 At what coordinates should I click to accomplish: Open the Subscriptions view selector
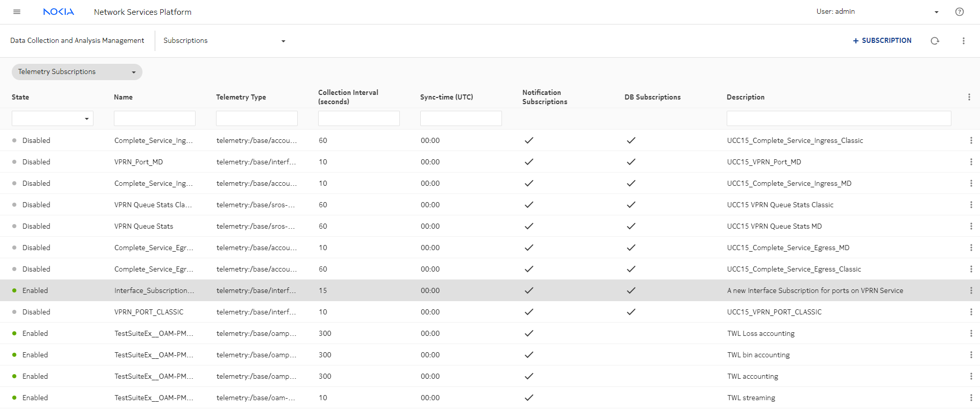[224, 41]
